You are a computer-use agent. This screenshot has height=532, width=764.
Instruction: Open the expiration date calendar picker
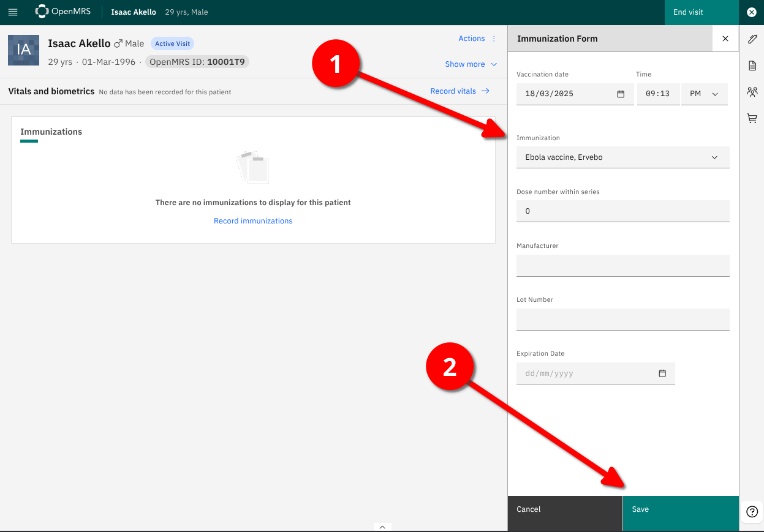pyautogui.click(x=662, y=373)
